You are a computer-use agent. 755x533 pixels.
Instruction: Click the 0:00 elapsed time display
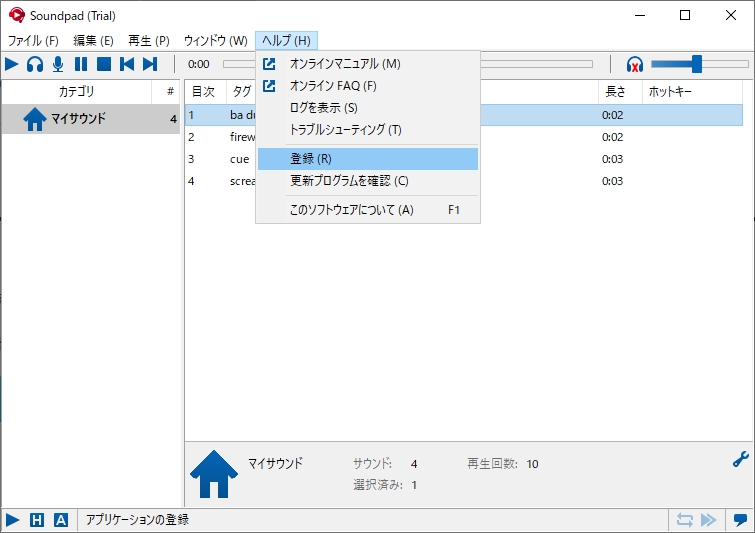tap(198, 64)
